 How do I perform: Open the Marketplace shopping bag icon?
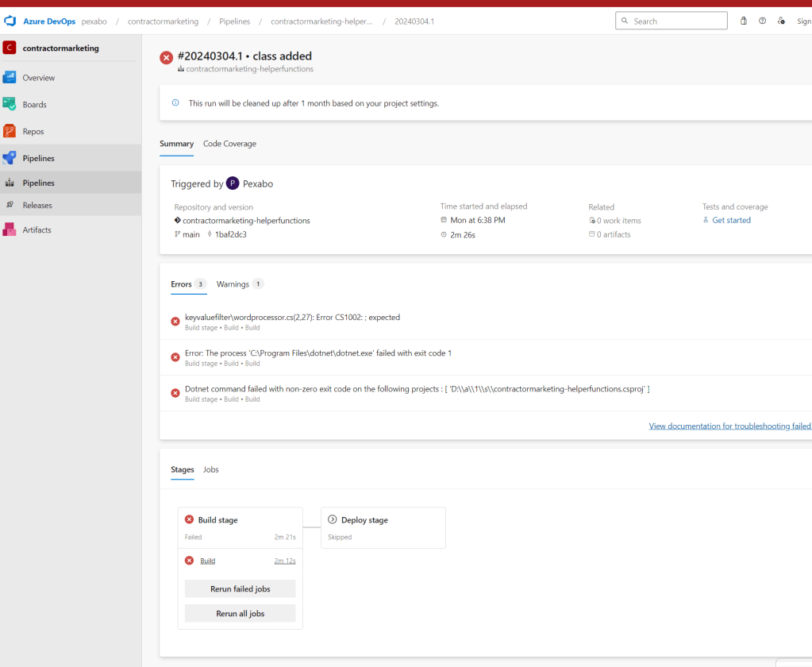pos(744,21)
